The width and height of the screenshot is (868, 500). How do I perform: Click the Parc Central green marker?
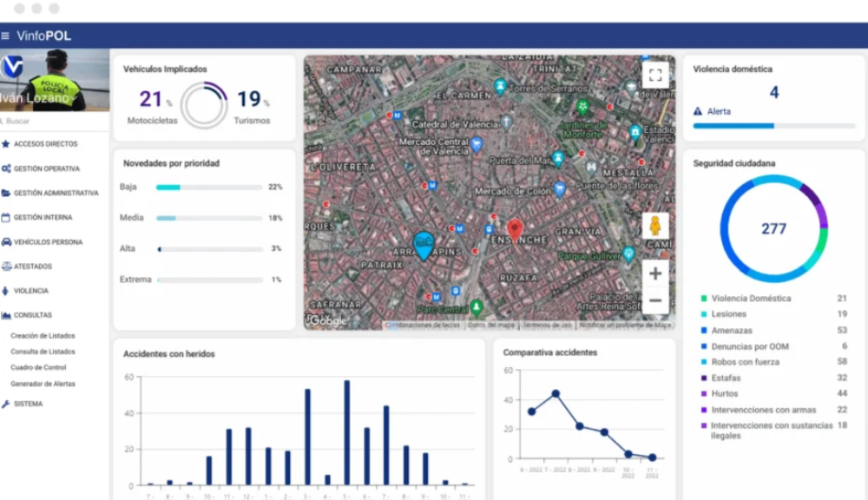[476, 306]
